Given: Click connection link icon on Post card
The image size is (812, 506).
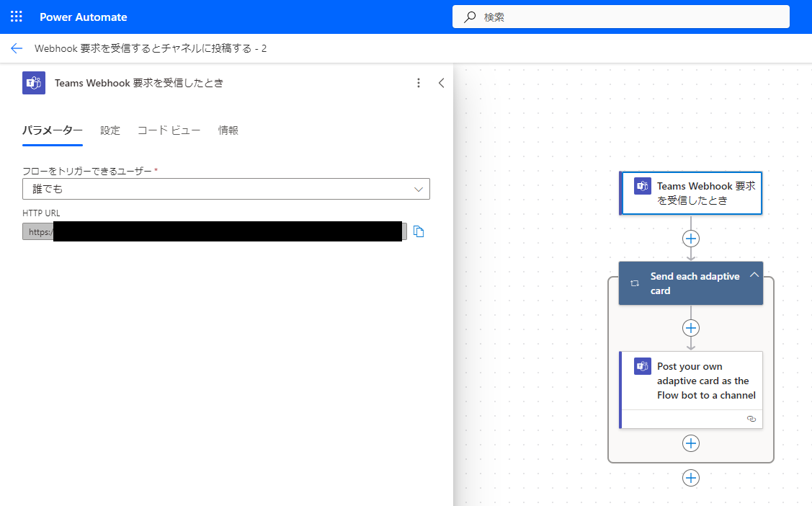Looking at the screenshot, I should point(751,419).
